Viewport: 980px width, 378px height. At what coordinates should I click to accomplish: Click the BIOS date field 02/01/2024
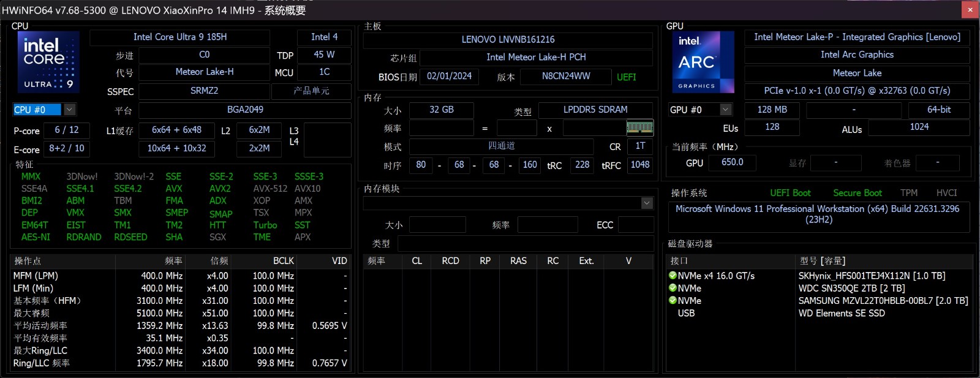[x=449, y=77]
